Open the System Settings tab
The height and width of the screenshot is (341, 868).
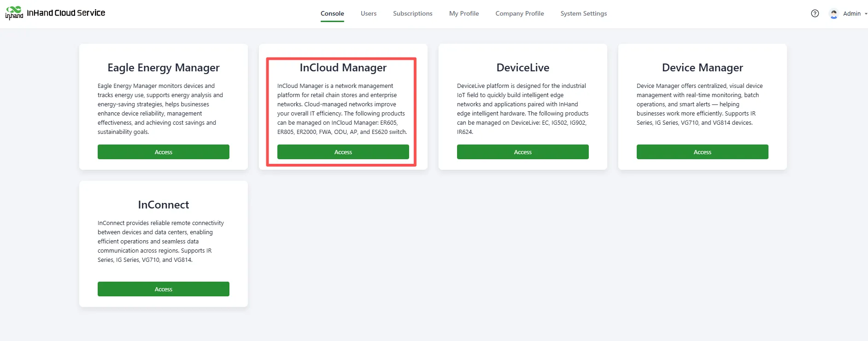click(584, 13)
